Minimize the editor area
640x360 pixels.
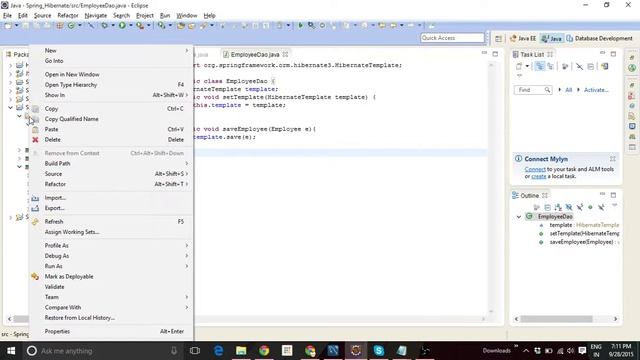(484, 53)
